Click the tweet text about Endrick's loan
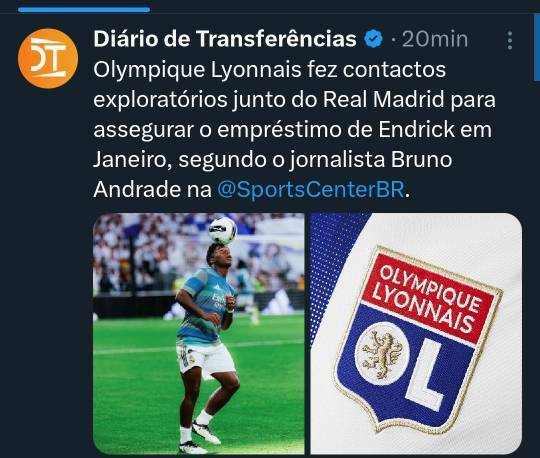 click(x=294, y=129)
